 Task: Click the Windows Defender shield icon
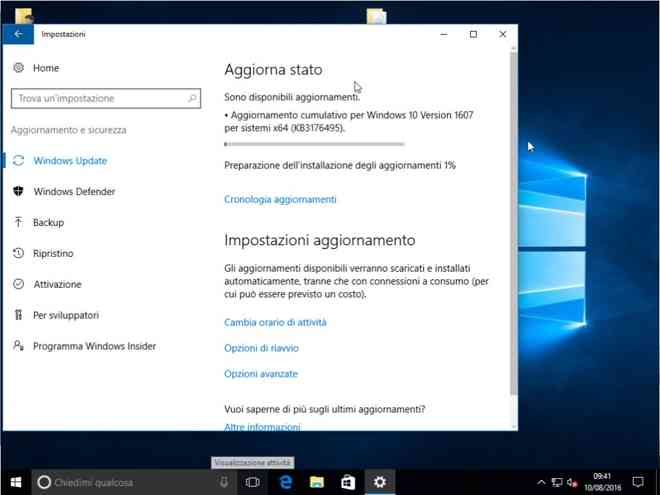pos(19,191)
